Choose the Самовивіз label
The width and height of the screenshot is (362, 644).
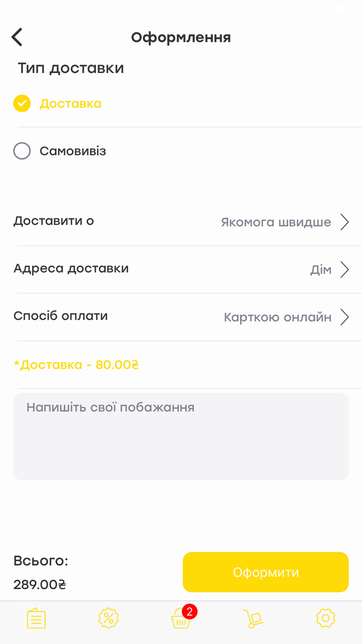(x=73, y=151)
